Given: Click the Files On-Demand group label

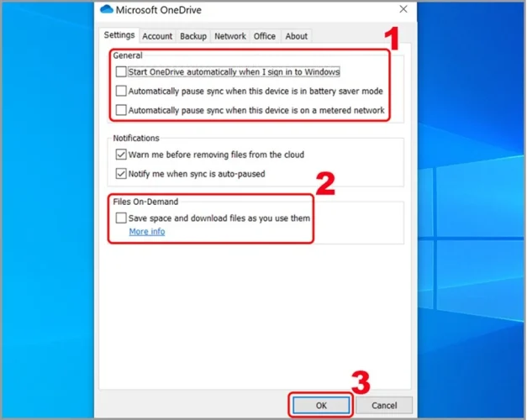Looking at the screenshot, I should tap(145, 202).
